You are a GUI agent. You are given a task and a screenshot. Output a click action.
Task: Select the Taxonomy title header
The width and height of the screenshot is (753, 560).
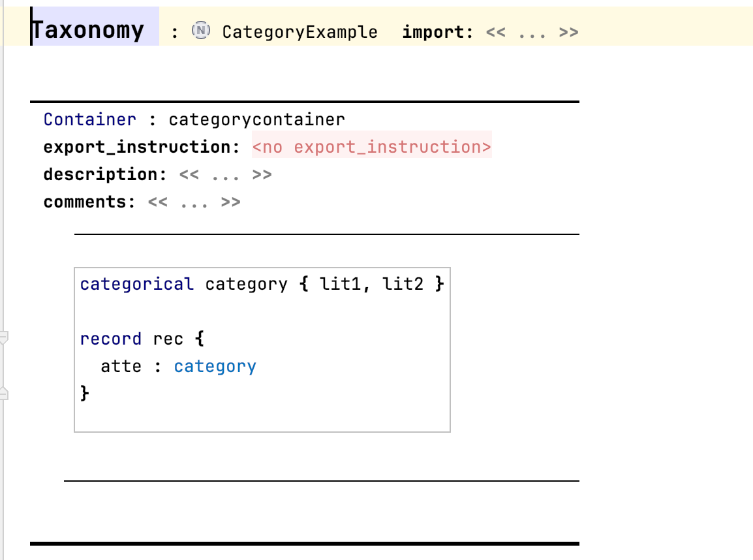coord(87,29)
